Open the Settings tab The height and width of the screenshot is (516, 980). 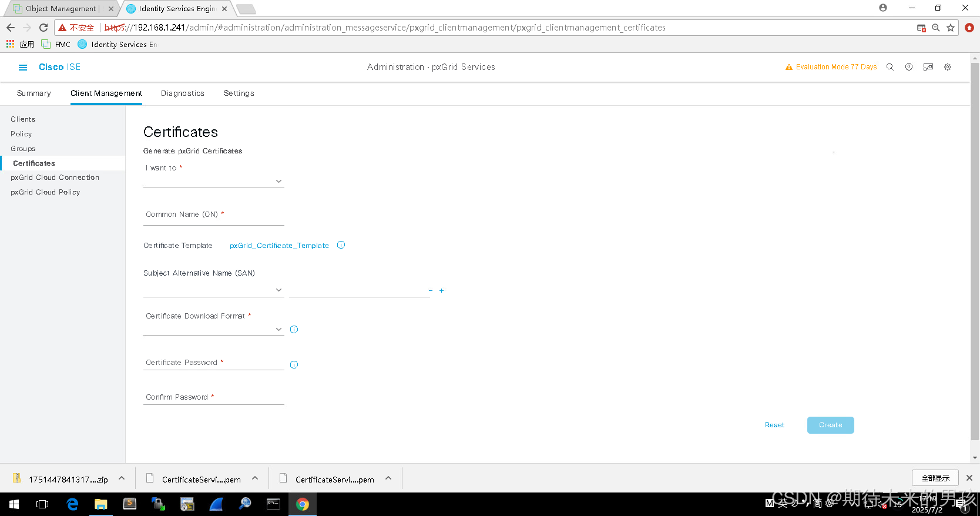click(x=239, y=93)
